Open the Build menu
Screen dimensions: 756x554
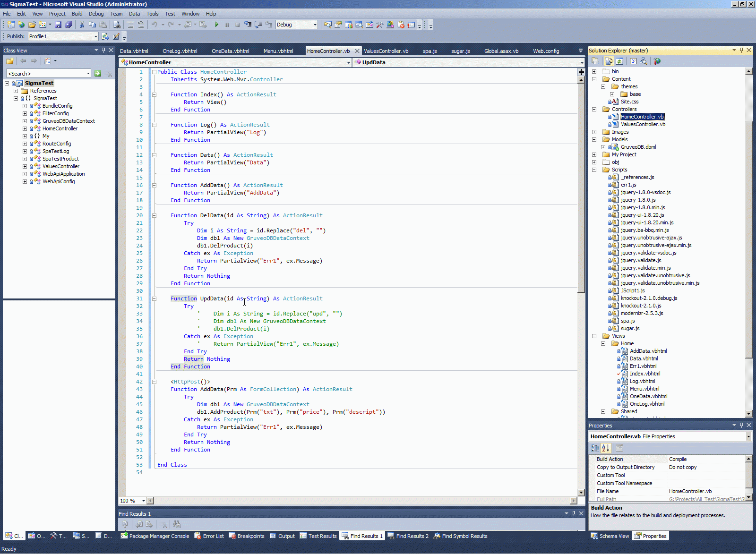tap(77, 14)
